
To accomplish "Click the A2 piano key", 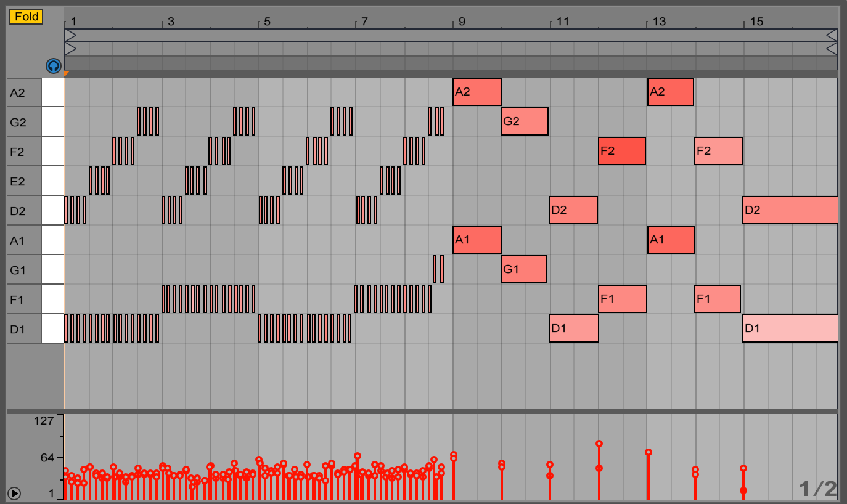I will point(53,92).
